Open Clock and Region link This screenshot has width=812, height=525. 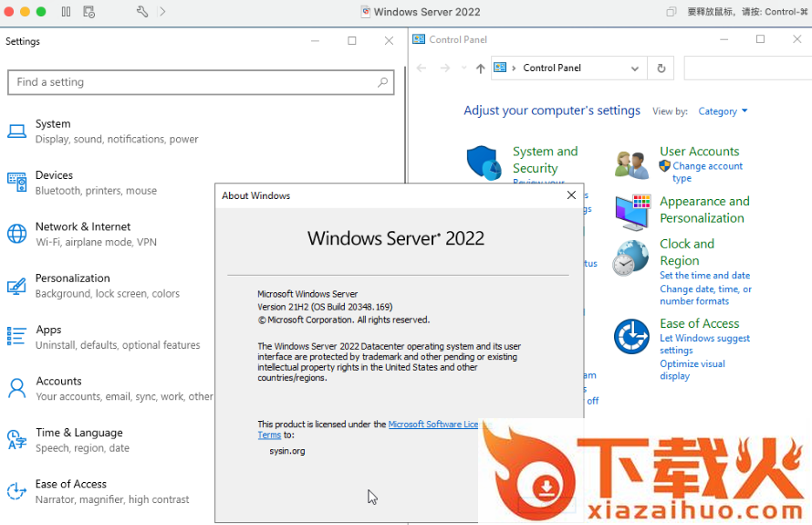pyautogui.click(x=687, y=252)
